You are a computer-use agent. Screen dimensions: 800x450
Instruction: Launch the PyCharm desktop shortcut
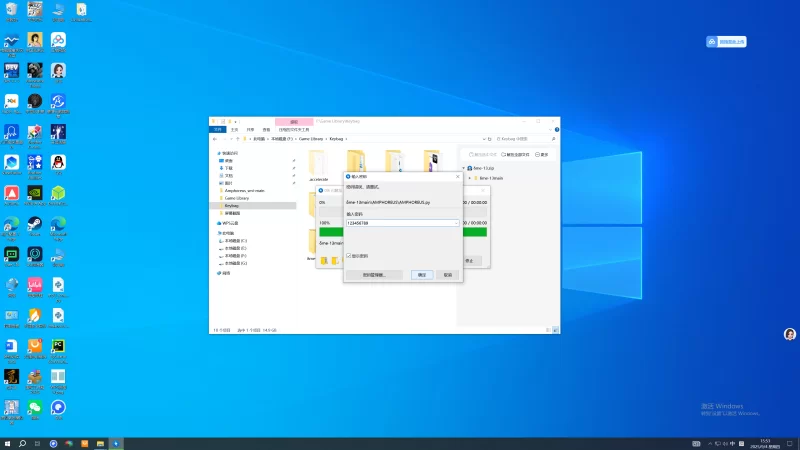coord(59,347)
